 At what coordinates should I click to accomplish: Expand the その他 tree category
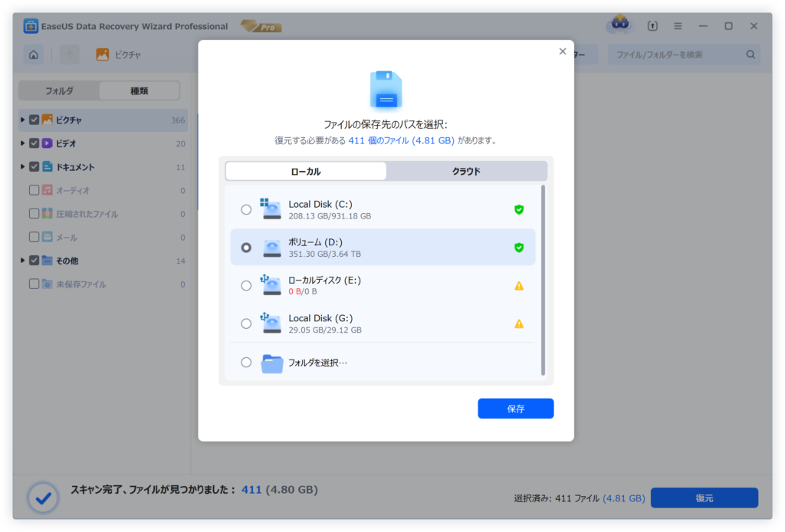(22, 261)
